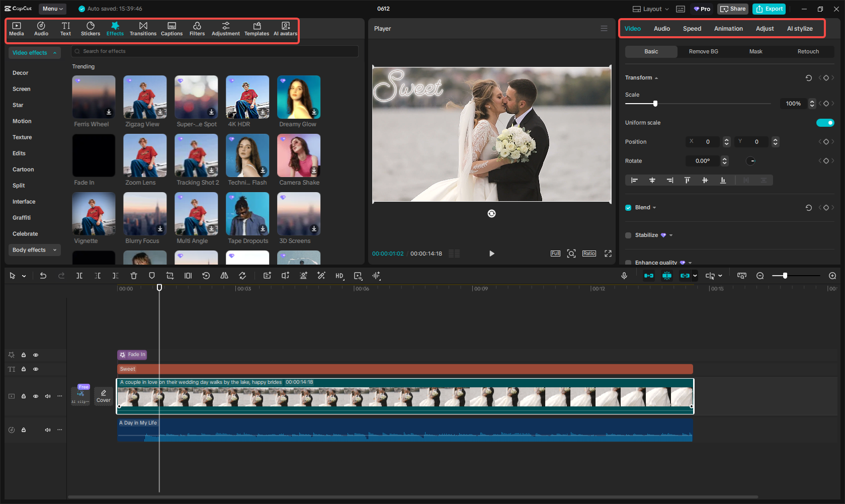845x504 pixels.
Task: Zoom out the timeline with the magnifier-minus icon
Action: coord(760,276)
